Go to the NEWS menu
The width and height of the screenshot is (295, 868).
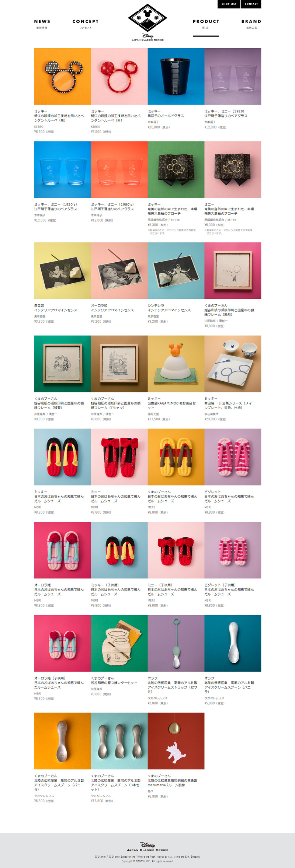42,24
